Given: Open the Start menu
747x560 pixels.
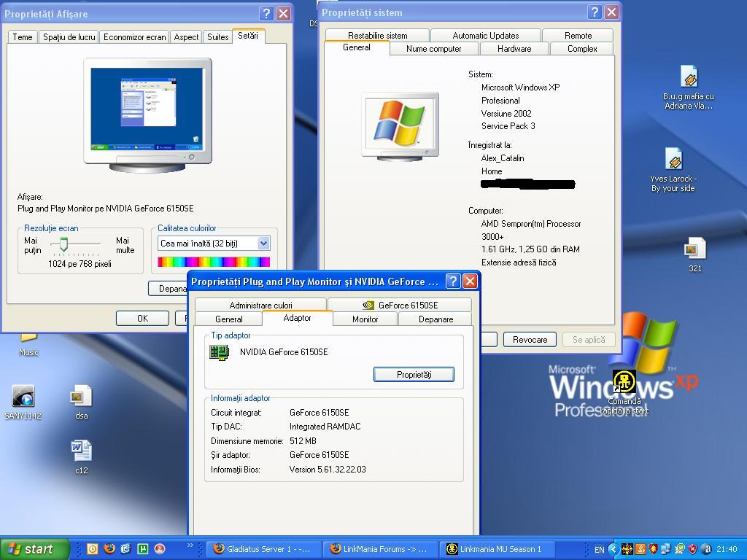Looking at the screenshot, I should point(34,549).
